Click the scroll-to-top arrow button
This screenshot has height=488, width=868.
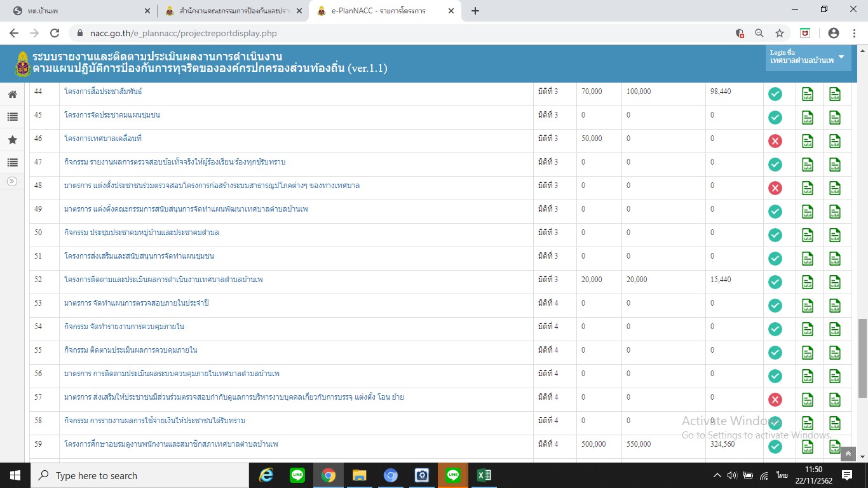click(848, 454)
